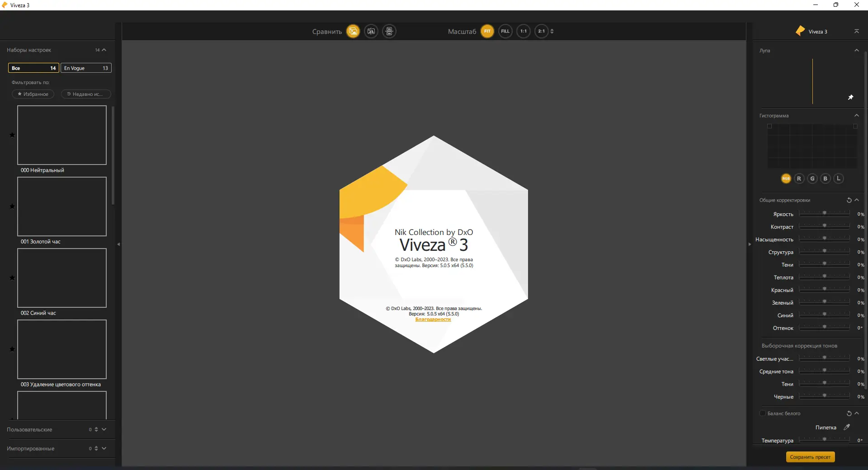The width and height of the screenshot is (868, 470).
Task: Adjust the Теплота slider
Action: [824, 276]
